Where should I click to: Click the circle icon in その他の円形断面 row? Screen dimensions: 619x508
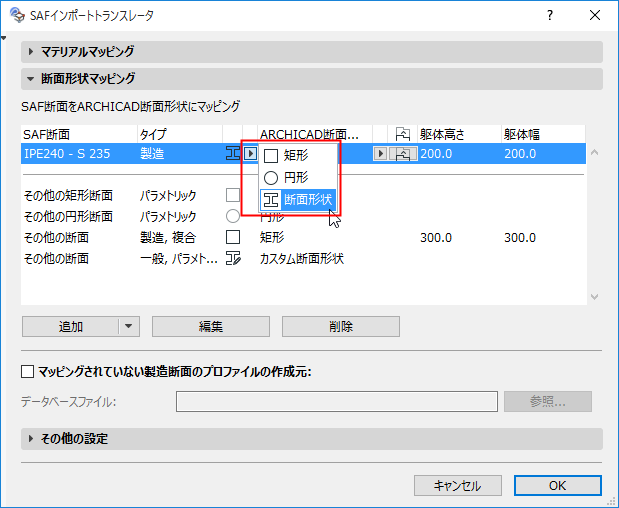[233, 216]
